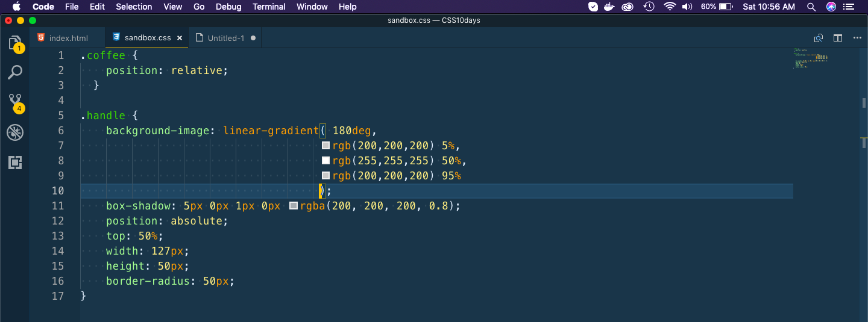Open the Code application menu
This screenshot has width=868, height=322.
click(43, 7)
